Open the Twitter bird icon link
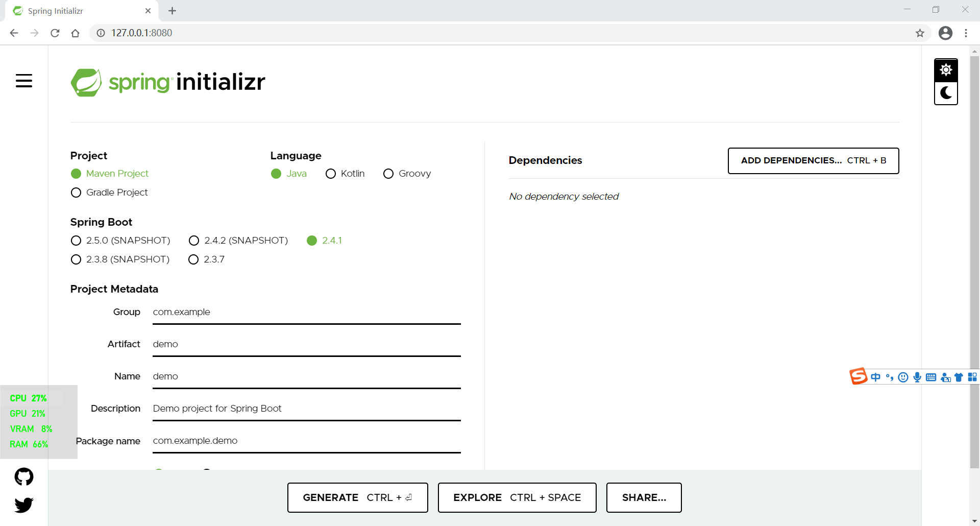 click(24, 505)
